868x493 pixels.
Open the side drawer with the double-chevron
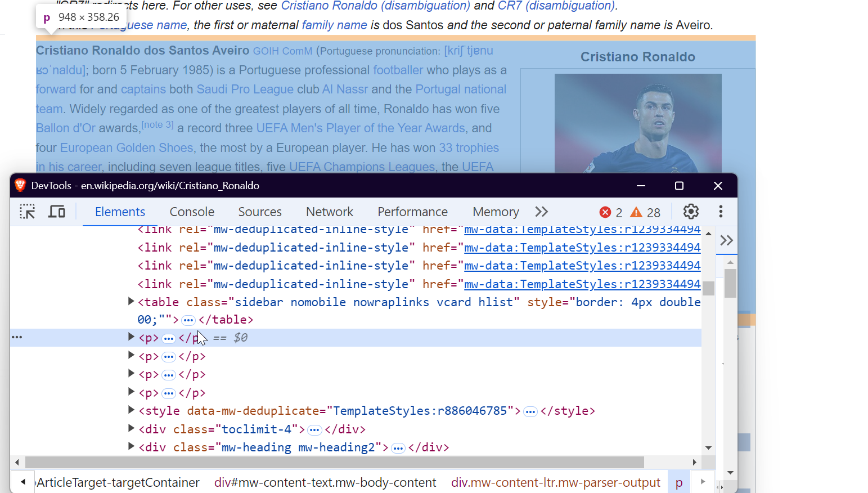pyautogui.click(x=726, y=240)
